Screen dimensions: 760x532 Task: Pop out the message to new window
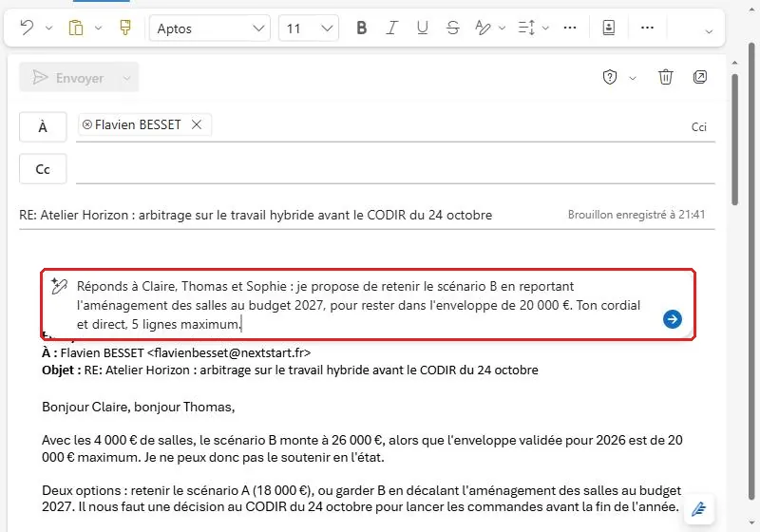click(700, 77)
